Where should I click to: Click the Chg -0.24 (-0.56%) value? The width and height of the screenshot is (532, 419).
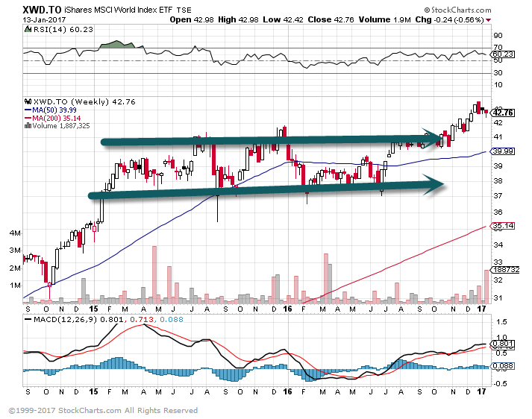coord(450,19)
